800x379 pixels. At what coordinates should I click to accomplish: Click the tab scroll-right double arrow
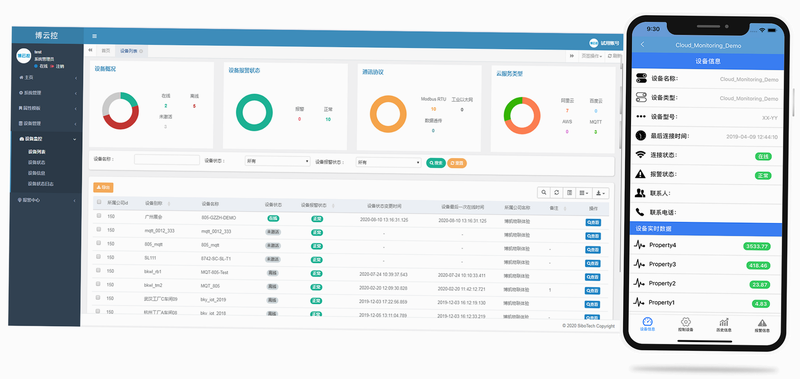(x=572, y=56)
